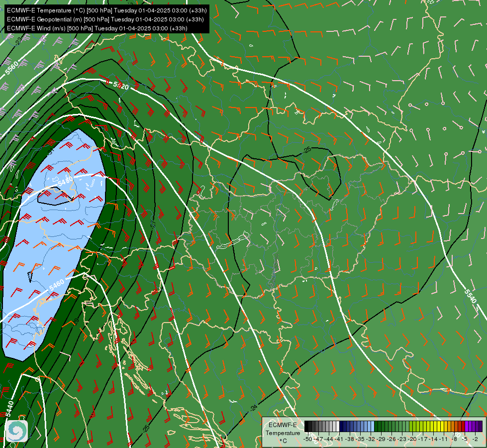
Task: Click the -38 tick label in the legend
Action: [350, 439]
